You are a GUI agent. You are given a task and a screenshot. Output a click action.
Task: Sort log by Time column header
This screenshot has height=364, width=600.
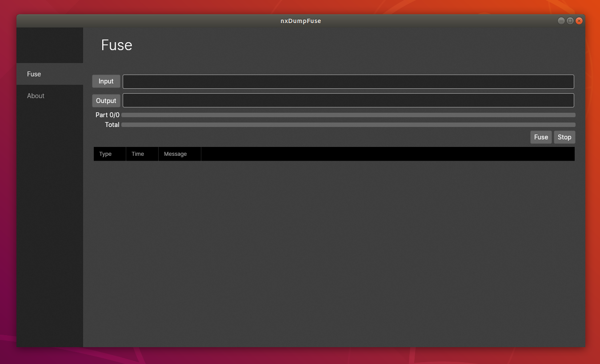142,154
